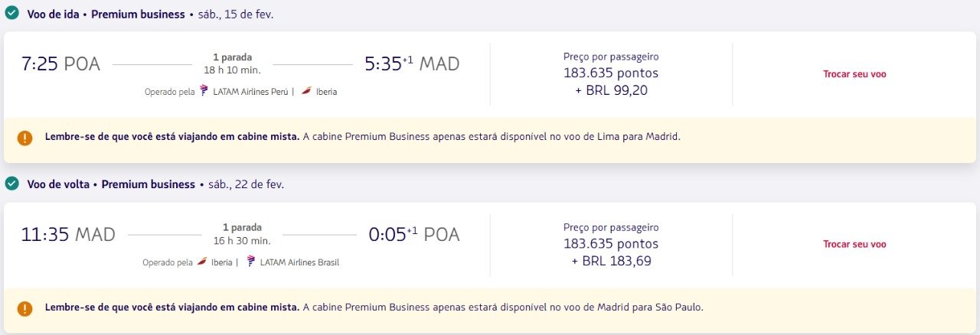The image size is (980, 335).
Task: Click the 'Voo de ida • Premium business' header
Action: 106,14
